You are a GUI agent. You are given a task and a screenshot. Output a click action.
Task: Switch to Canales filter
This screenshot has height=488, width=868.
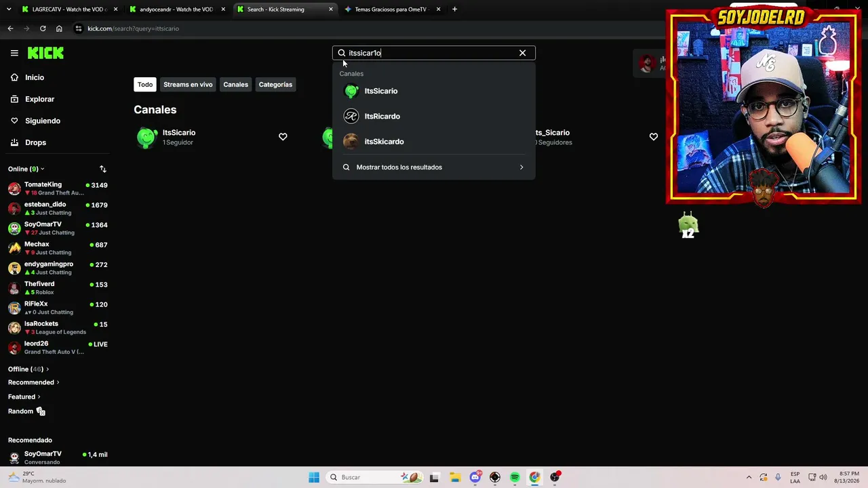coord(236,85)
